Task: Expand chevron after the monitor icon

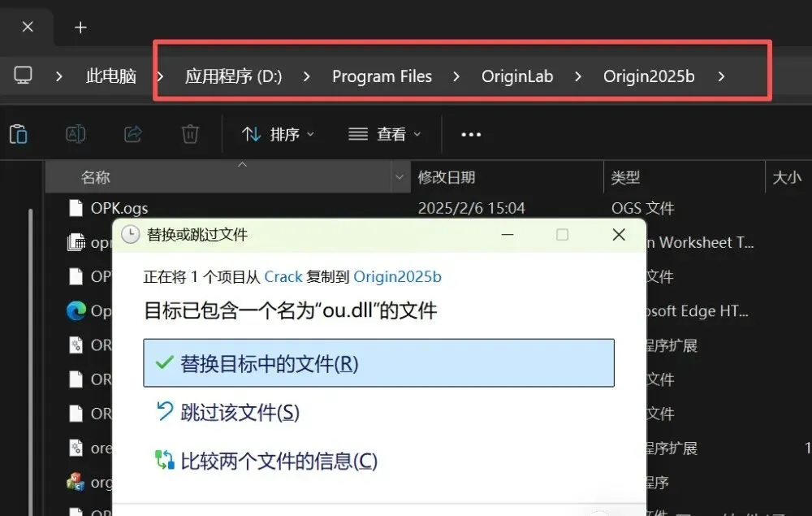Action: 58,76
